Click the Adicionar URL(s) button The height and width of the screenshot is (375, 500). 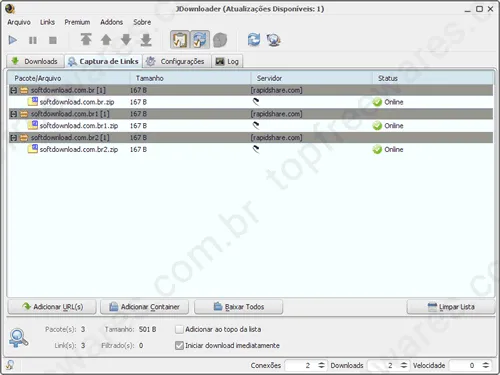[x=52, y=307]
